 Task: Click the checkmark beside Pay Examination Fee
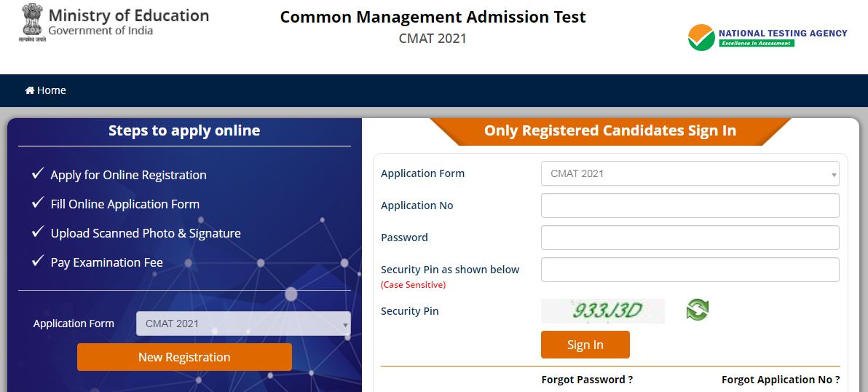tap(38, 262)
